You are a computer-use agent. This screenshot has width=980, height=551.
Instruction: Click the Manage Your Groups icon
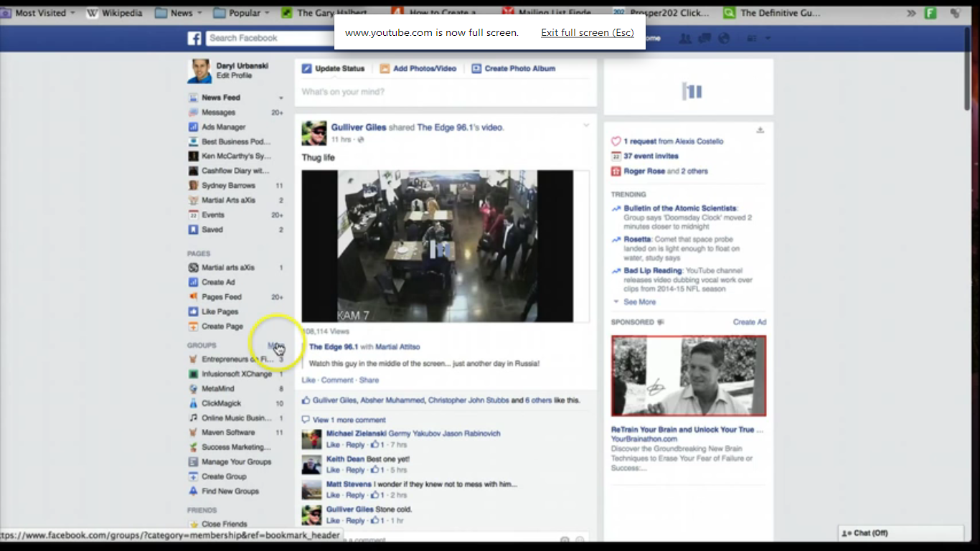[x=193, y=462]
